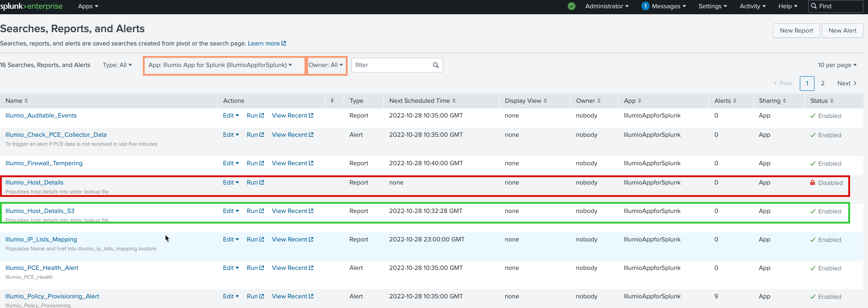Click the search icon in the Find box

(x=814, y=6)
